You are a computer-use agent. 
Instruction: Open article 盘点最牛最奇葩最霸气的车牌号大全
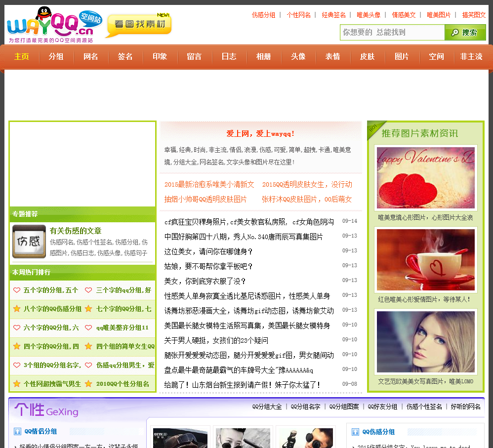click(239, 370)
